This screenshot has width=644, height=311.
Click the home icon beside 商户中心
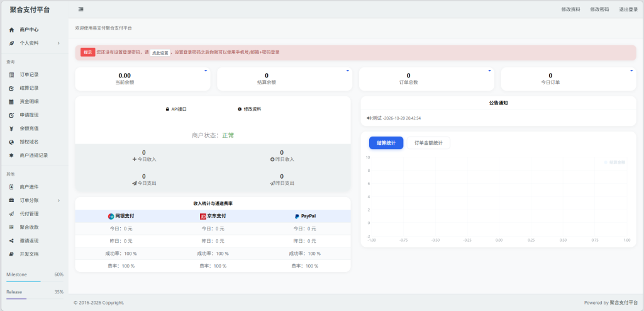pos(11,30)
